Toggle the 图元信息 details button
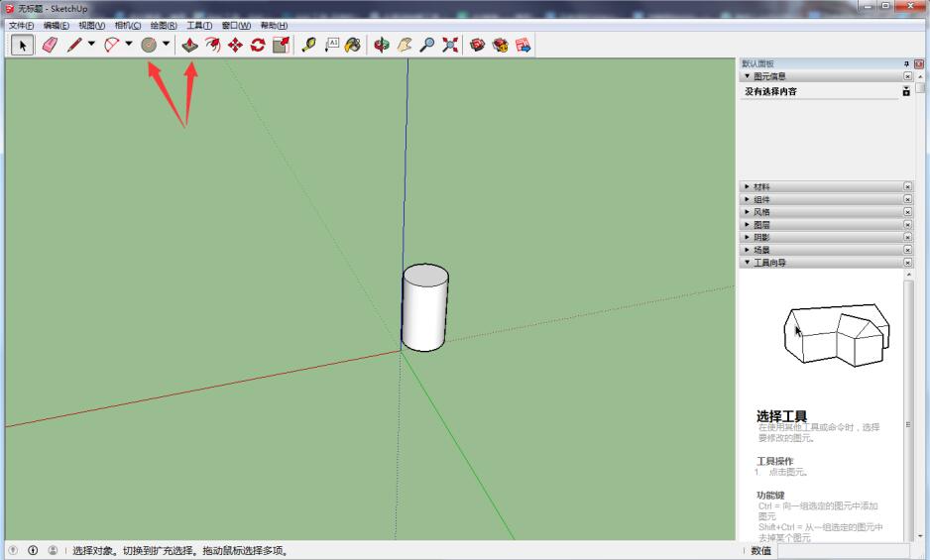The height and width of the screenshot is (560, 930). [906, 91]
